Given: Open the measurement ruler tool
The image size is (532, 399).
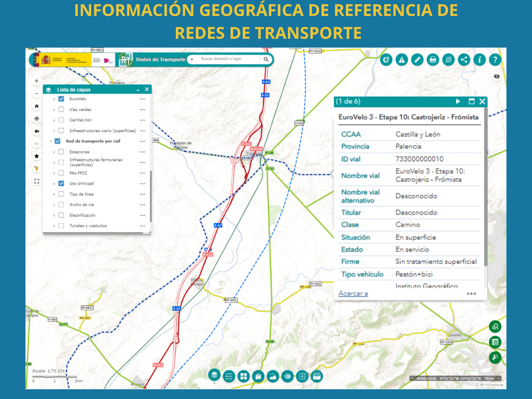Looking at the screenshot, I should point(417,60).
